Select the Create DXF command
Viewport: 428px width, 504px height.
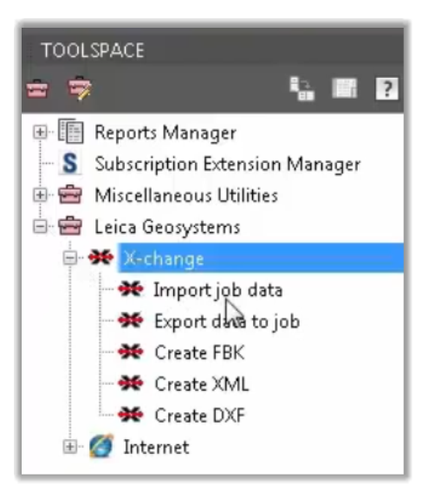pyautogui.click(x=200, y=416)
